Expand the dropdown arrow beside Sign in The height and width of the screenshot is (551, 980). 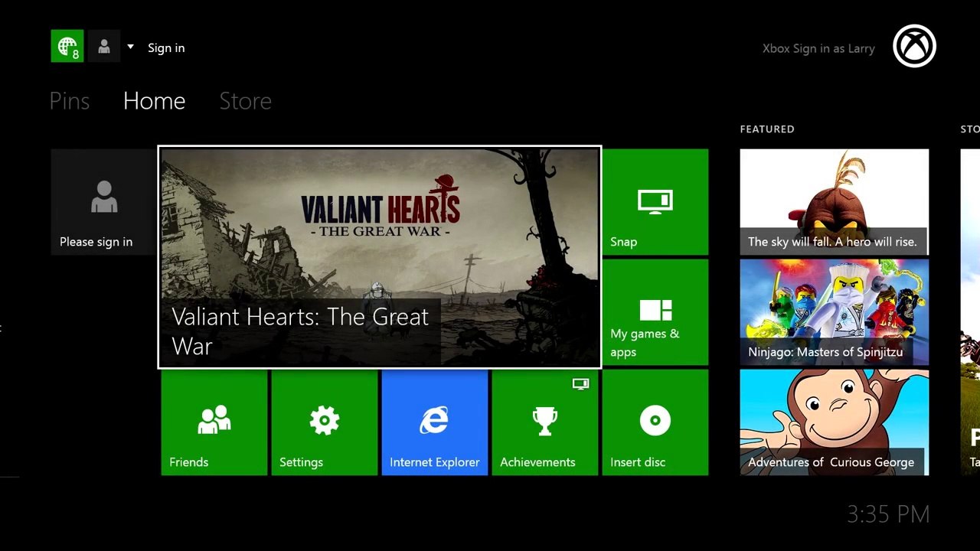130,47
